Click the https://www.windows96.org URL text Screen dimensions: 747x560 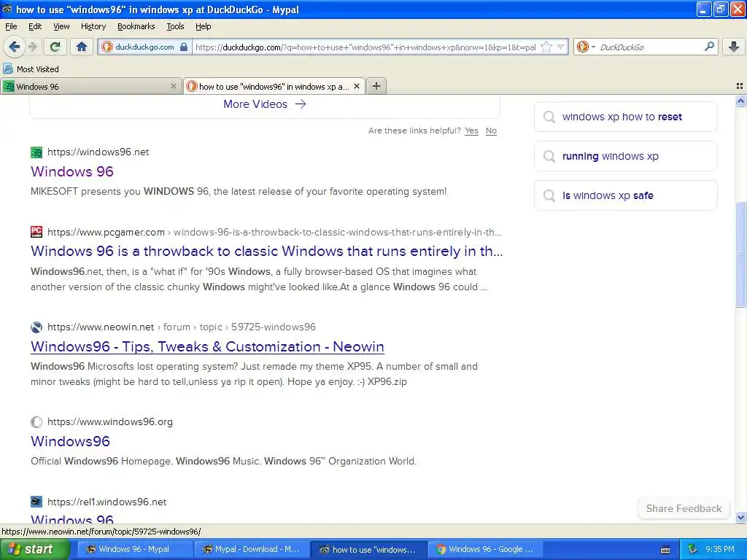110,421
